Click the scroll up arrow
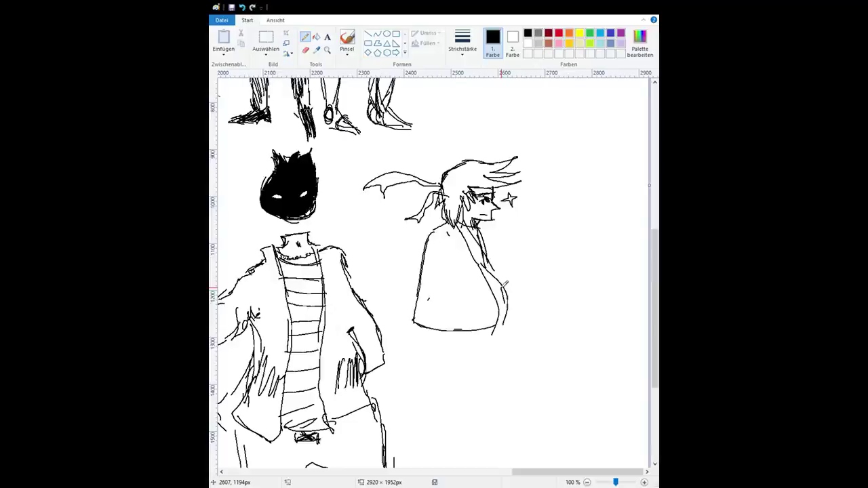Viewport: 868px width, 488px height. click(x=654, y=82)
